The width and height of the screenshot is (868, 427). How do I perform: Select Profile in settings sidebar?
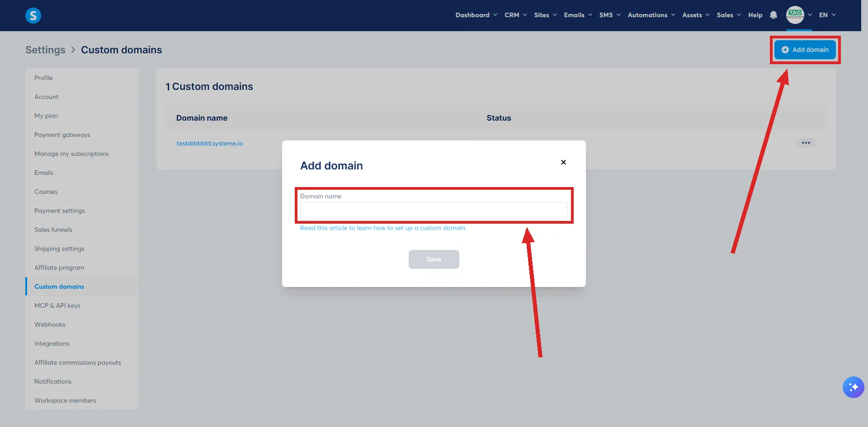click(x=82, y=78)
